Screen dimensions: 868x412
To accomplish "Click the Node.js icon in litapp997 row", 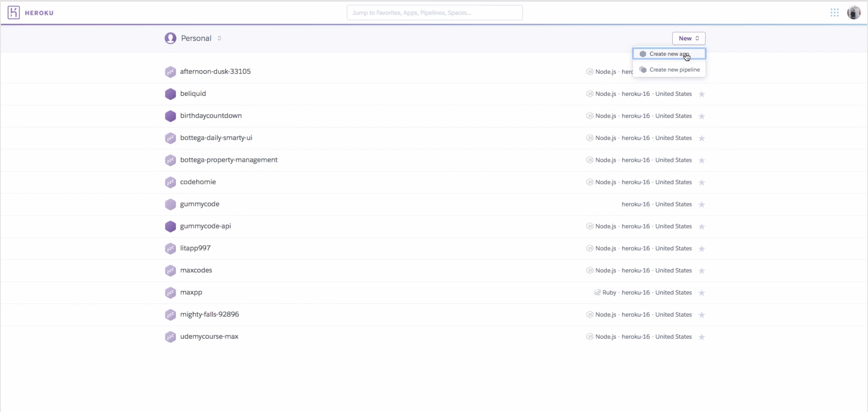I will coord(590,249).
